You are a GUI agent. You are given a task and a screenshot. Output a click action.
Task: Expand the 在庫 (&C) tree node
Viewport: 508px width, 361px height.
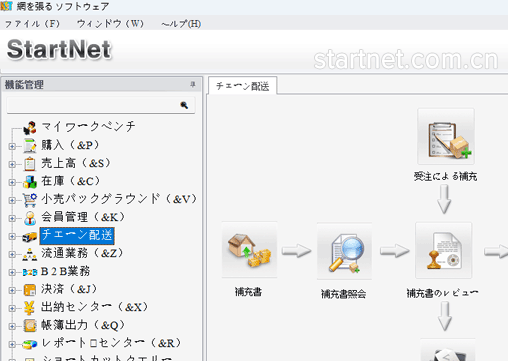tap(12, 182)
